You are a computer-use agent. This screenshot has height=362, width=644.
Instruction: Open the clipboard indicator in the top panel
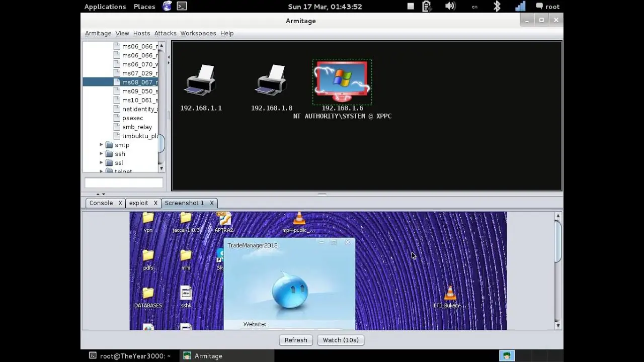[427, 7]
